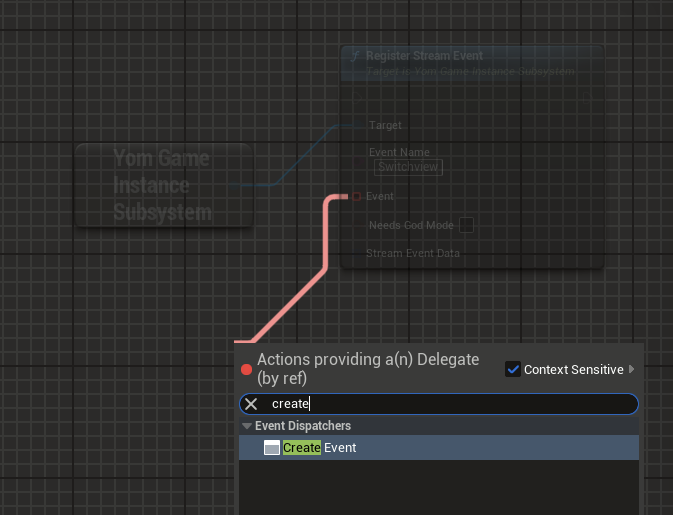Toggle the Needs God Mode checkbox
This screenshot has height=515, width=673.
click(466, 225)
